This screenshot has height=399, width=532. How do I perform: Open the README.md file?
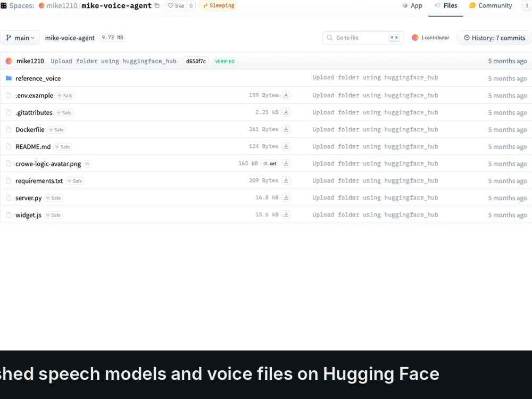[x=33, y=147]
